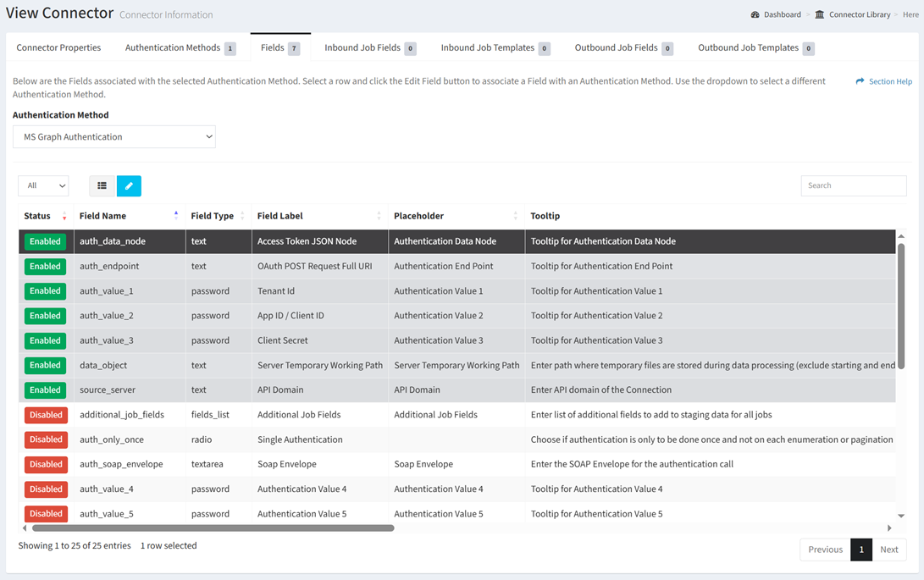This screenshot has height=580, width=924.
Task: Click the Section Help arrow icon
Action: [x=860, y=81]
